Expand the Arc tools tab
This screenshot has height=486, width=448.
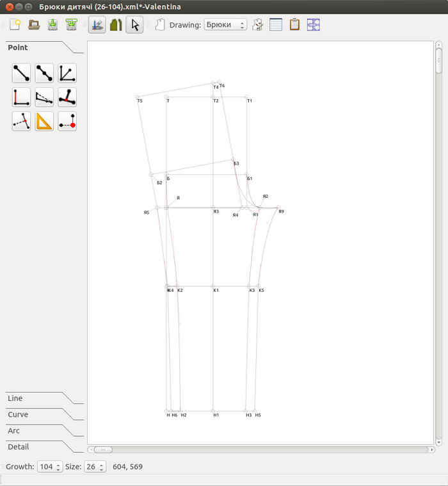pyautogui.click(x=13, y=430)
